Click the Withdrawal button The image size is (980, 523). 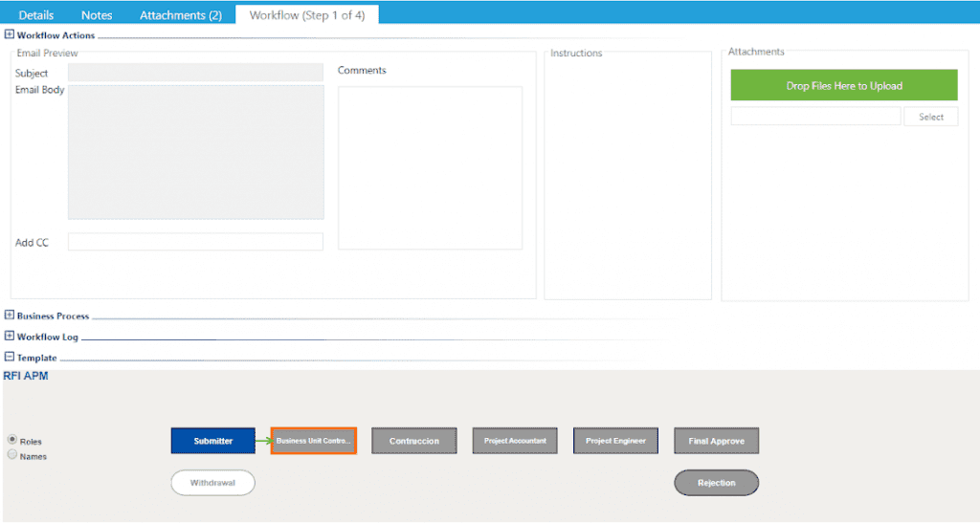tap(213, 483)
